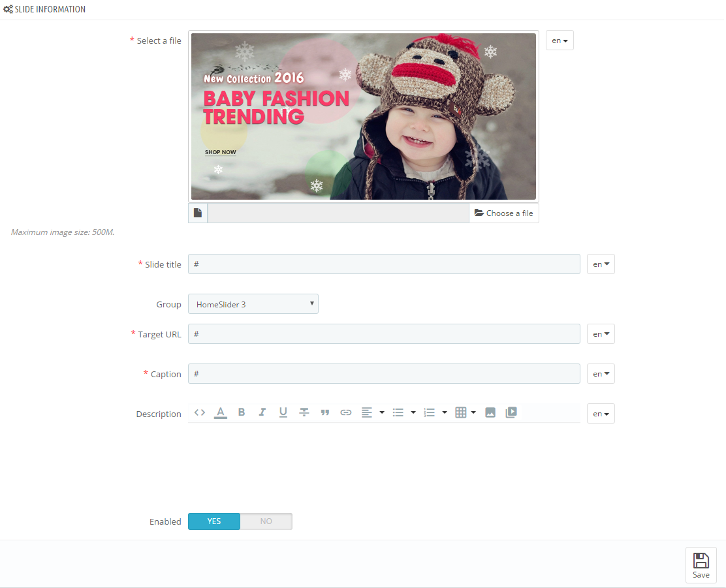This screenshot has height=588, width=726.
Task: Insert a blockquote in Description editor
Action: point(325,412)
